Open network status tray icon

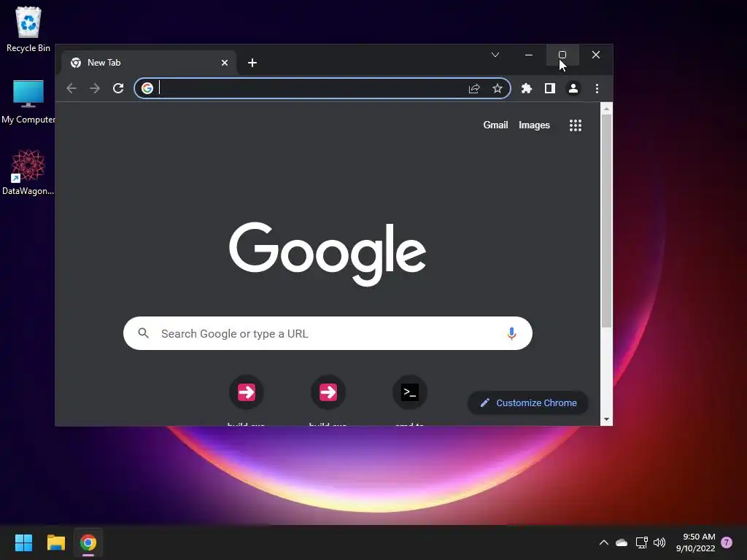[x=641, y=542]
